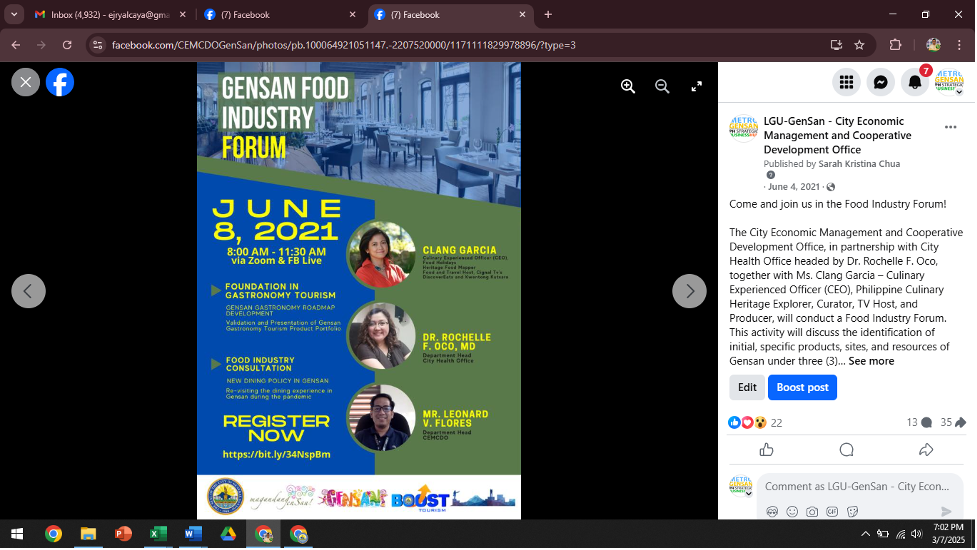Like the post with thumbs-up

pyautogui.click(x=767, y=450)
